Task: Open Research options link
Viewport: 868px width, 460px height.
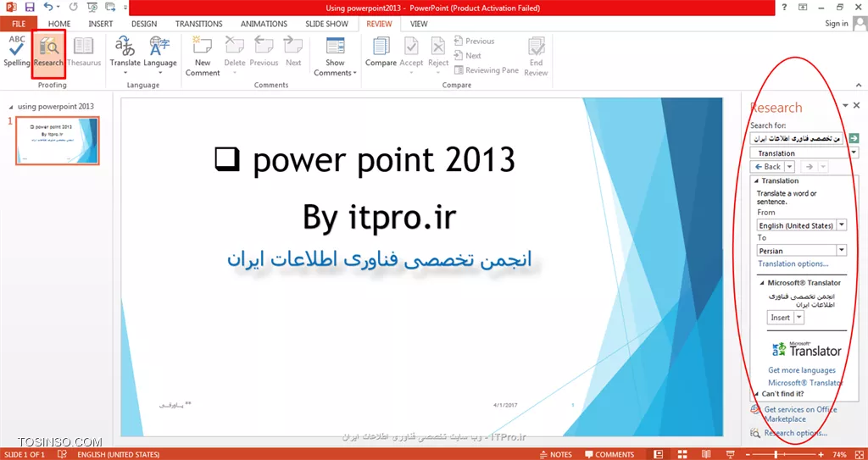Action: pos(795,433)
